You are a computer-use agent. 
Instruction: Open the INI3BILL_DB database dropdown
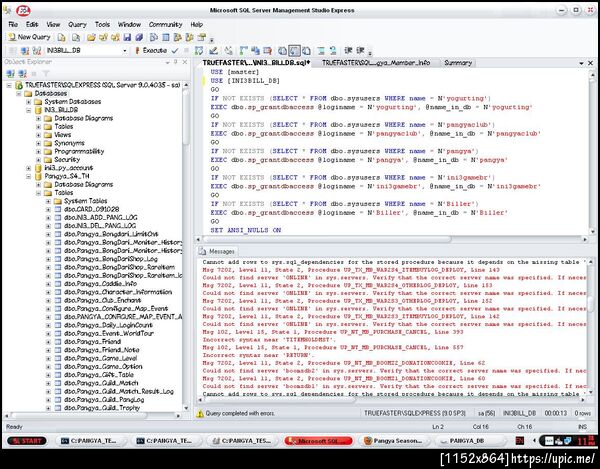(x=125, y=50)
